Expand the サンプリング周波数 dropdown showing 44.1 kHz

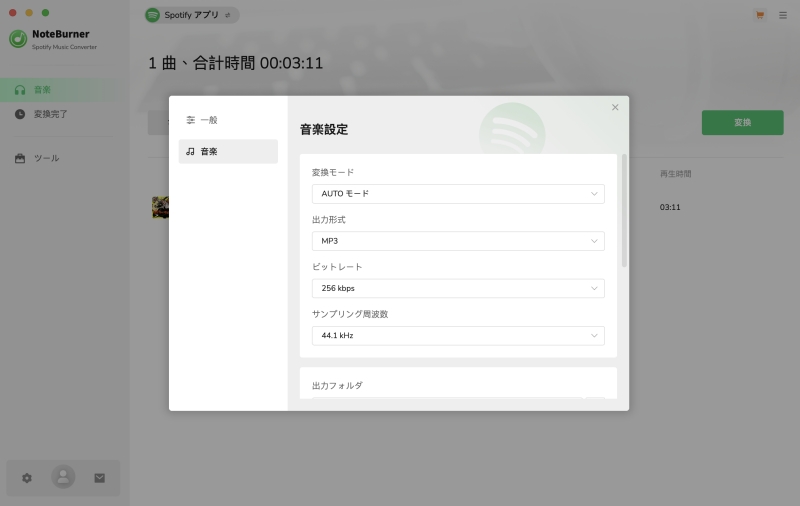point(458,336)
